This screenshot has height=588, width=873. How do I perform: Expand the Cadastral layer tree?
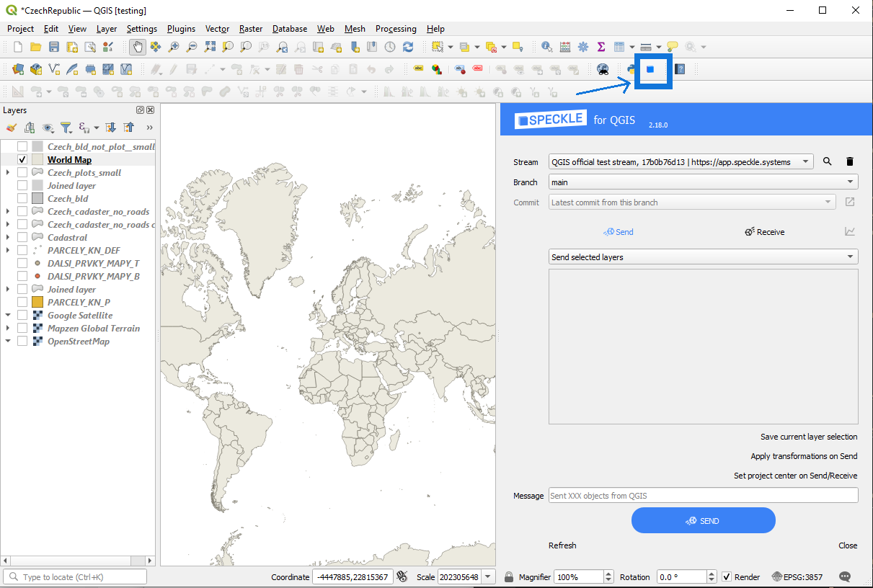(x=7, y=238)
